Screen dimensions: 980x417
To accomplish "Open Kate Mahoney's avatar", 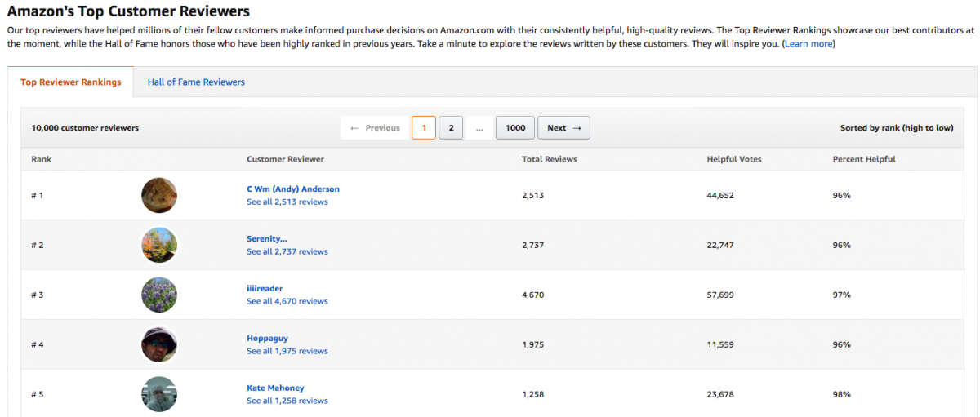I will 159,394.
